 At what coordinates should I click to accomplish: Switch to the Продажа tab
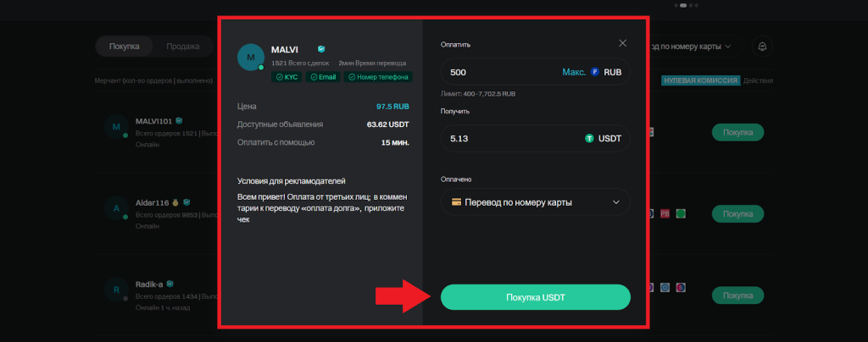click(182, 46)
